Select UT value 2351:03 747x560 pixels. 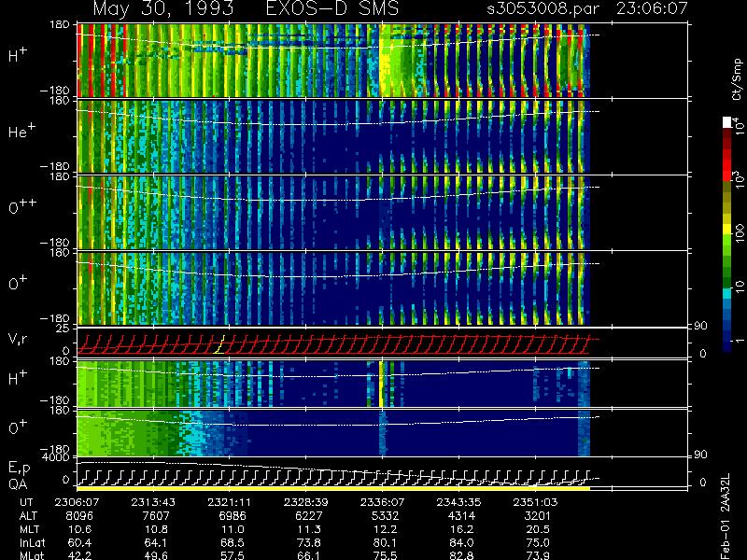pyautogui.click(x=535, y=502)
